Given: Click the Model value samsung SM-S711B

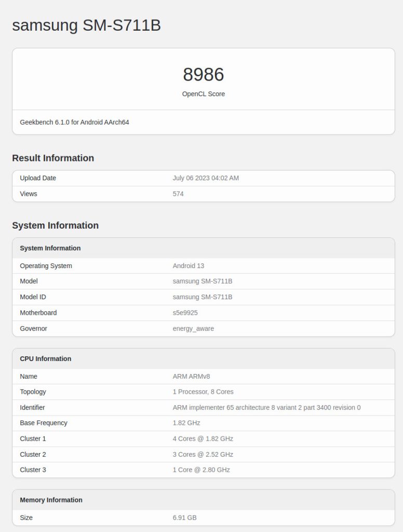Looking at the screenshot, I should click(x=203, y=281).
